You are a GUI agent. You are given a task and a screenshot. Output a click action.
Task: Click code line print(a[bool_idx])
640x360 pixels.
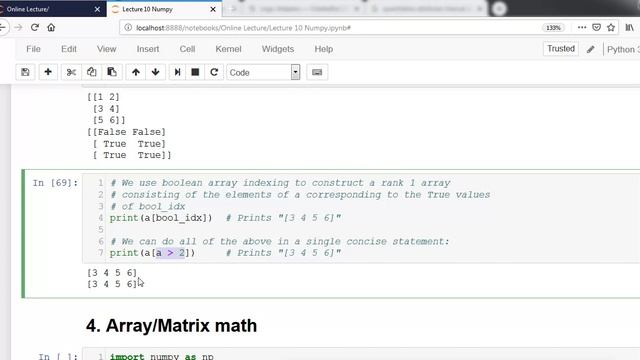point(161,218)
